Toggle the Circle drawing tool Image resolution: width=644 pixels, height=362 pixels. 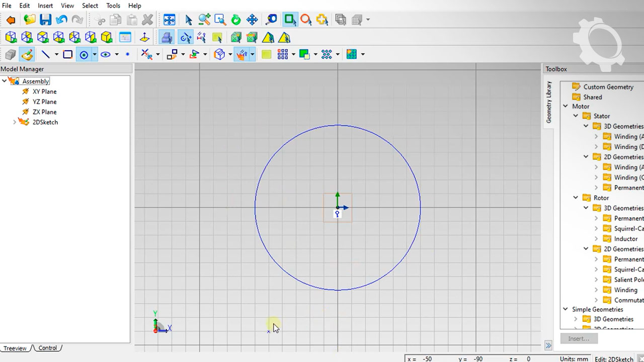pos(84,54)
